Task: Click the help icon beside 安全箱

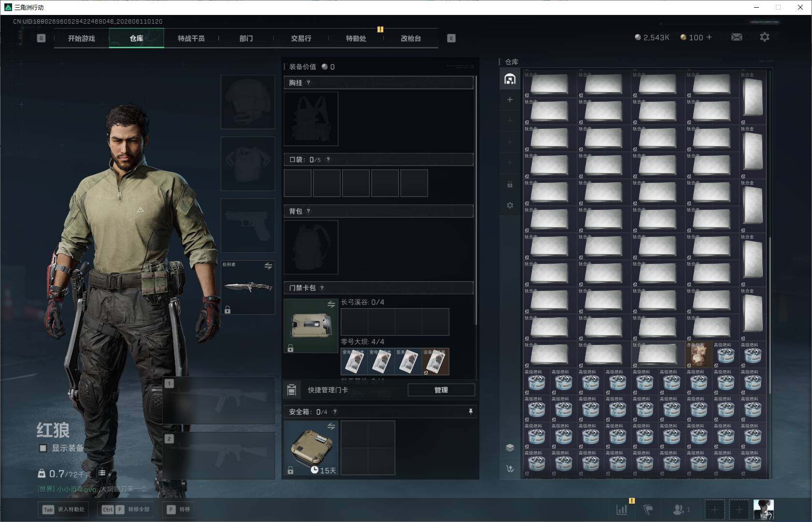Action: click(x=335, y=412)
